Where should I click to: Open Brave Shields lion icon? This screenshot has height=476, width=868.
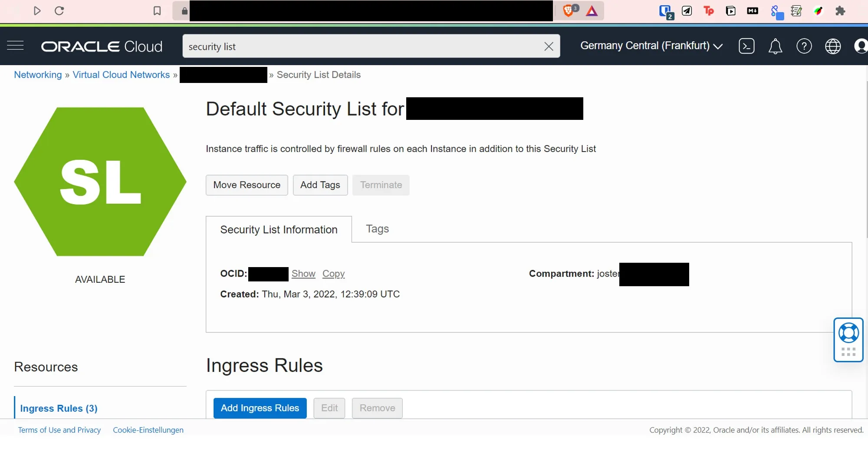[x=569, y=10]
